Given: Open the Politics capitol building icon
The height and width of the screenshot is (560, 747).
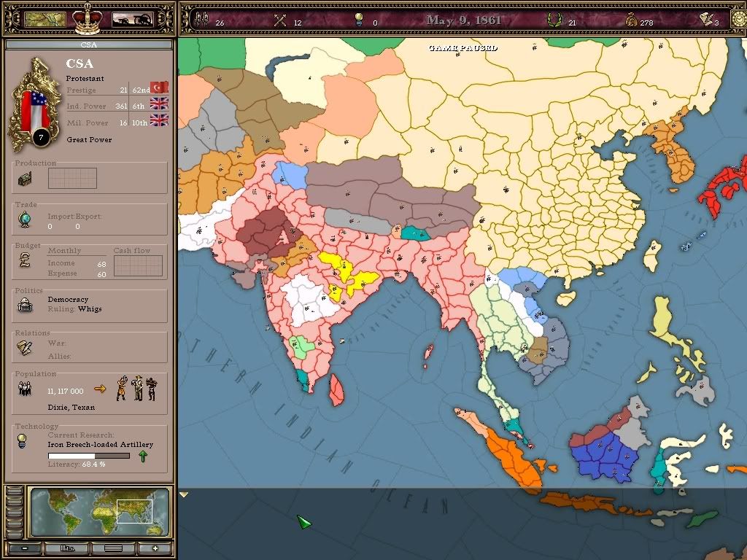Looking at the screenshot, I should [x=26, y=304].
